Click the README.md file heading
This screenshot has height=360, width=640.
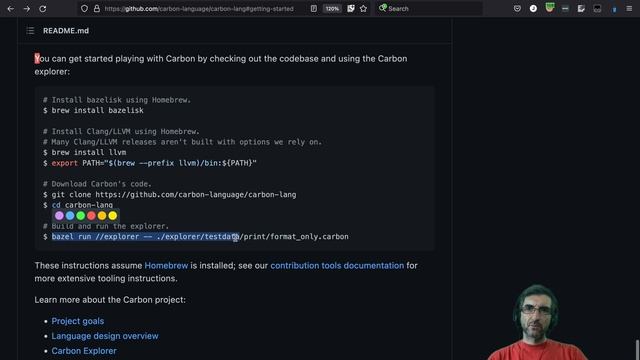pos(66,31)
